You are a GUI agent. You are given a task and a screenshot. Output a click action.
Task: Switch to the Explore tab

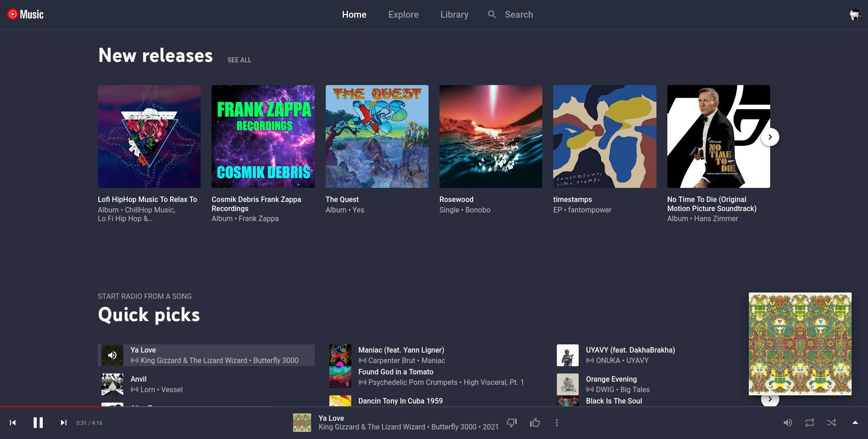click(x=404, y=15)
